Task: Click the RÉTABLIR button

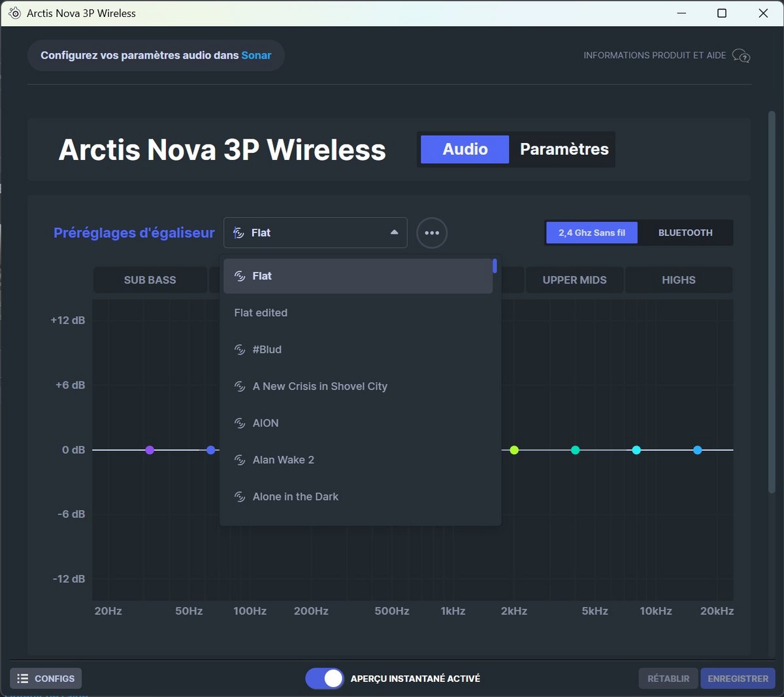Action: pos(668,679)
